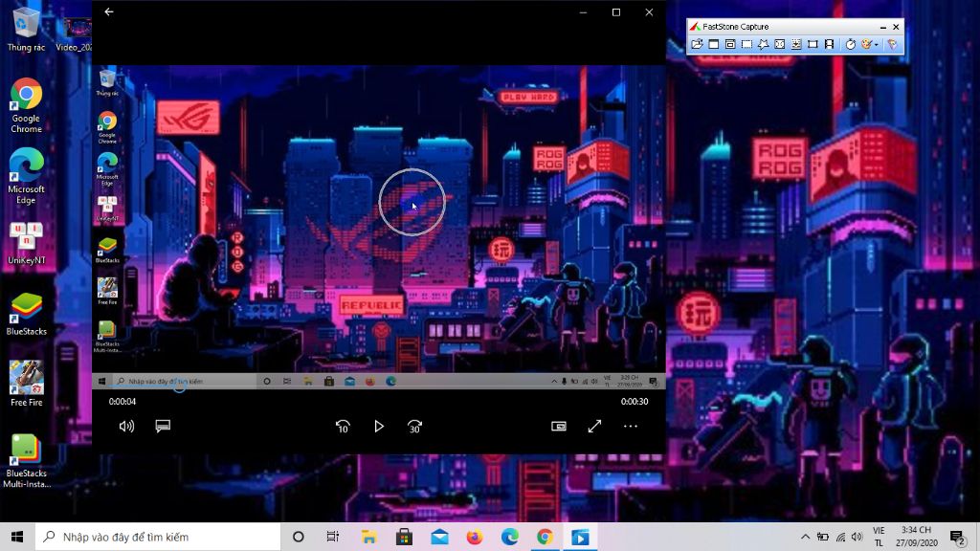Click the taskbar search box
The image size is (980, 551).
click(158, 537)
